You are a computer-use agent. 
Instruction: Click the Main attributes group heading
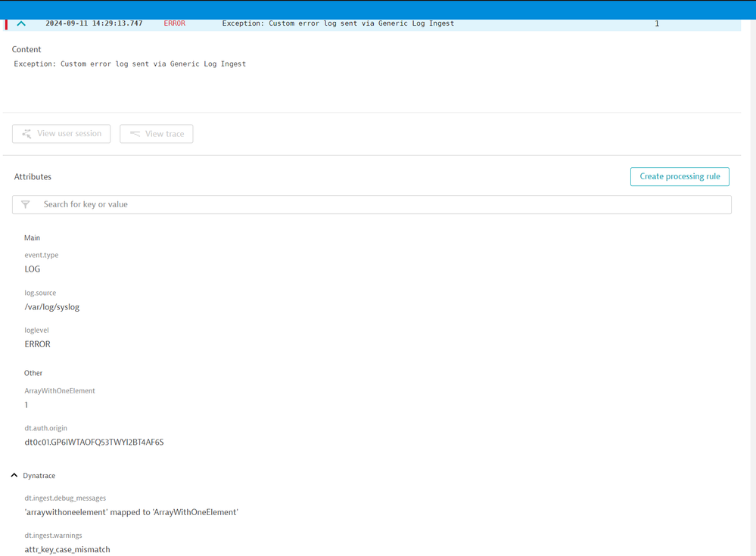coord(32,238)
